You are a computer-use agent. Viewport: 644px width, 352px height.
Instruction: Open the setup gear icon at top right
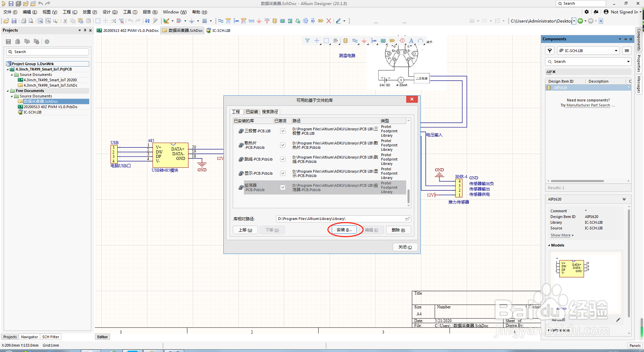point(587,12)
